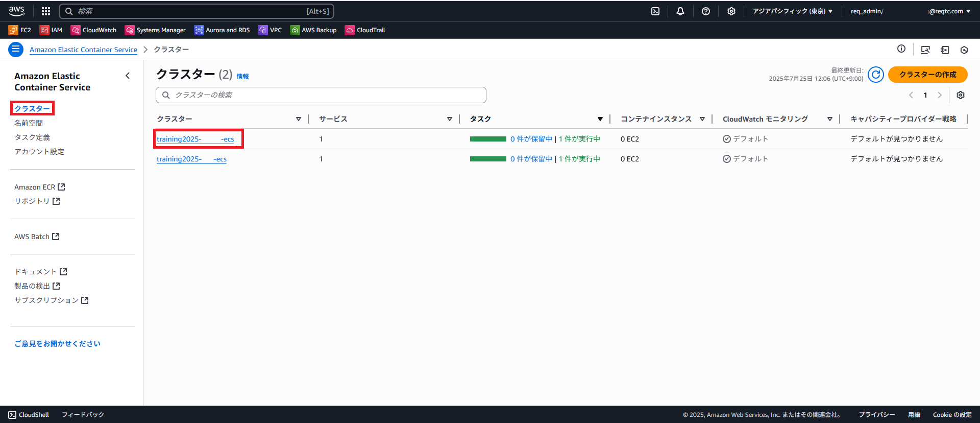Open IAM shortcut in favorites bar

coord(51,30)
